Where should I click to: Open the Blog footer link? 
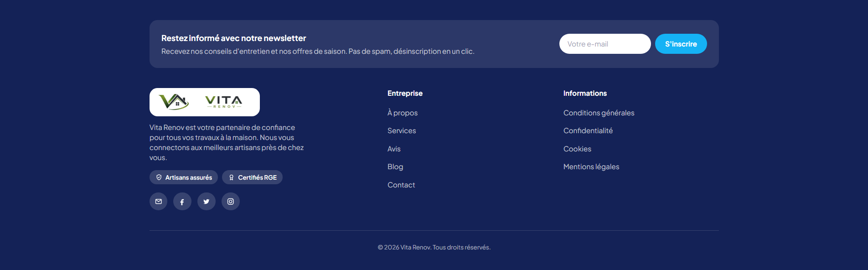(x=395, y=166)
